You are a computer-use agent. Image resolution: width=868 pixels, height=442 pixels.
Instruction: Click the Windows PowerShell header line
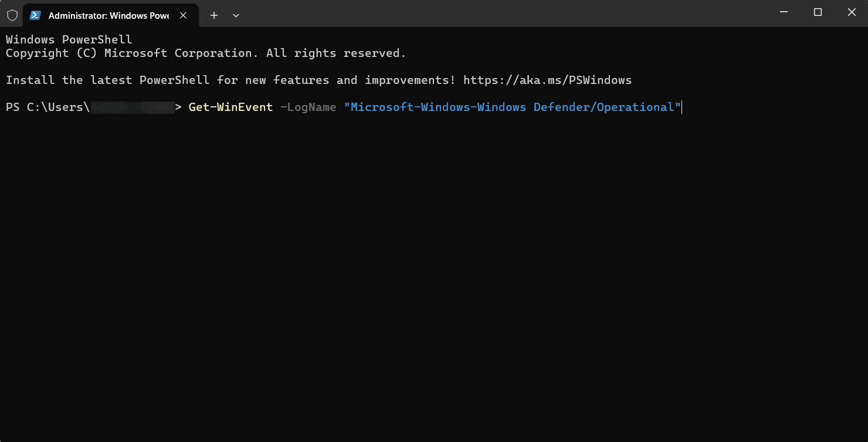[x=69, y=40]
